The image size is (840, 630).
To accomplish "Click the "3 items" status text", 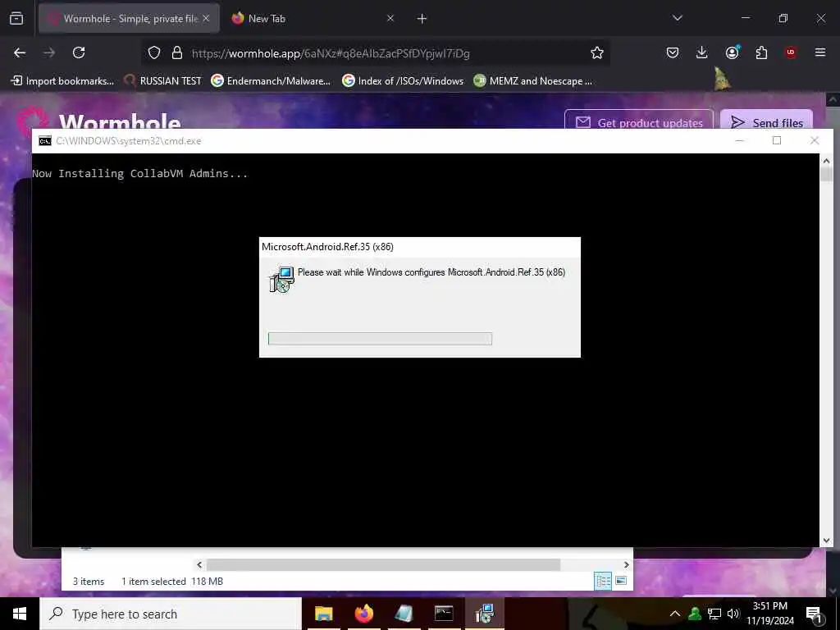I will coord(89,582).
